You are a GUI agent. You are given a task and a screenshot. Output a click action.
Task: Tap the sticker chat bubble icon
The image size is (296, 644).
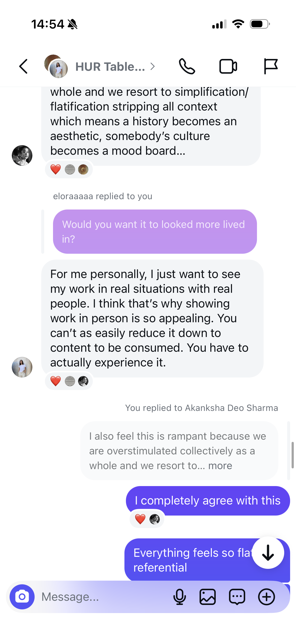pos(237,597)
